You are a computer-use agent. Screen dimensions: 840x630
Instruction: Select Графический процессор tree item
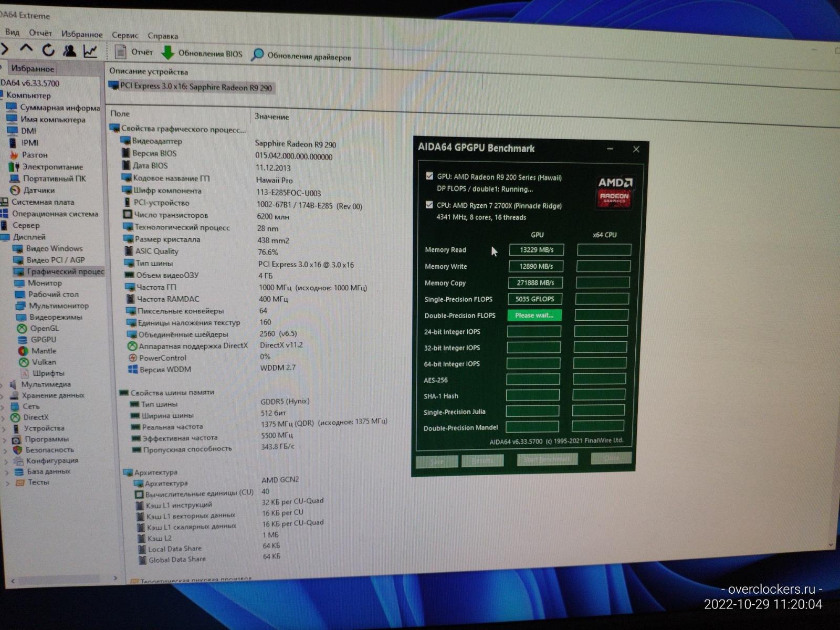pos(65,271)
